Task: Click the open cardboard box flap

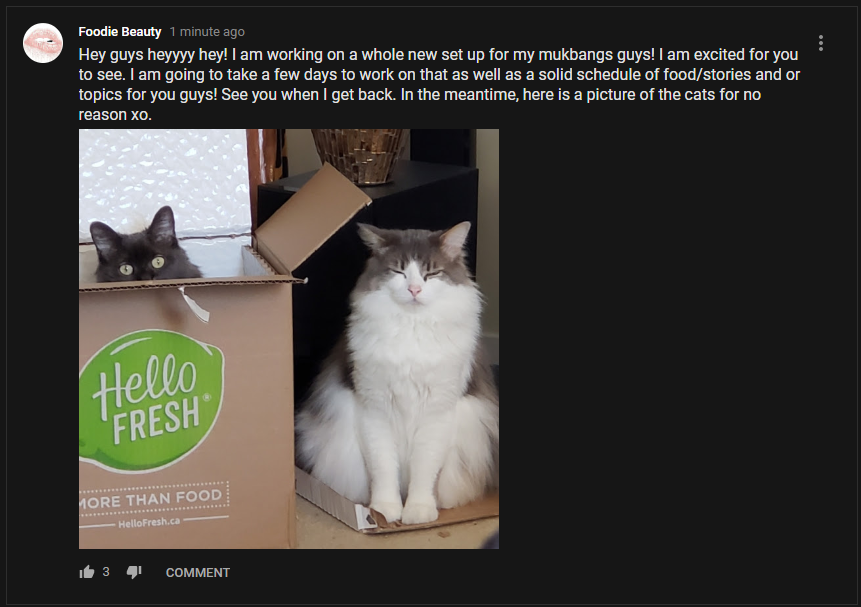Action: coord(313,218)
